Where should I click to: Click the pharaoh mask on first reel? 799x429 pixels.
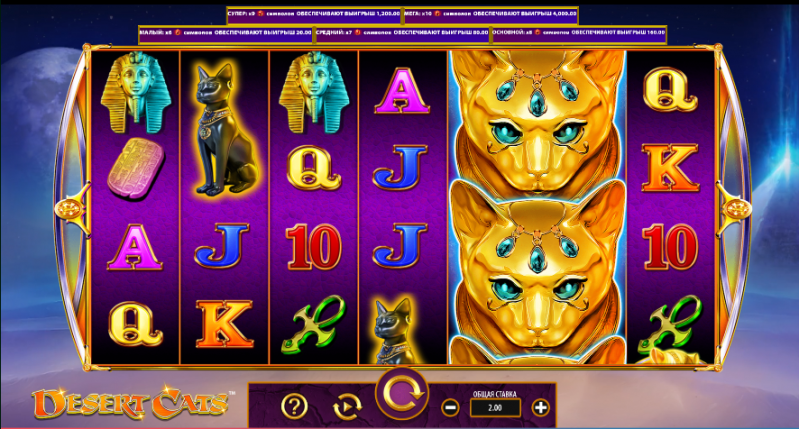(x=136, y=93)
